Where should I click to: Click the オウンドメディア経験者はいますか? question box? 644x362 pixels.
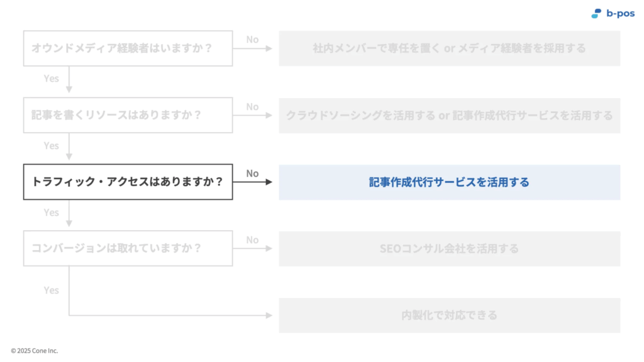point(128,48)
